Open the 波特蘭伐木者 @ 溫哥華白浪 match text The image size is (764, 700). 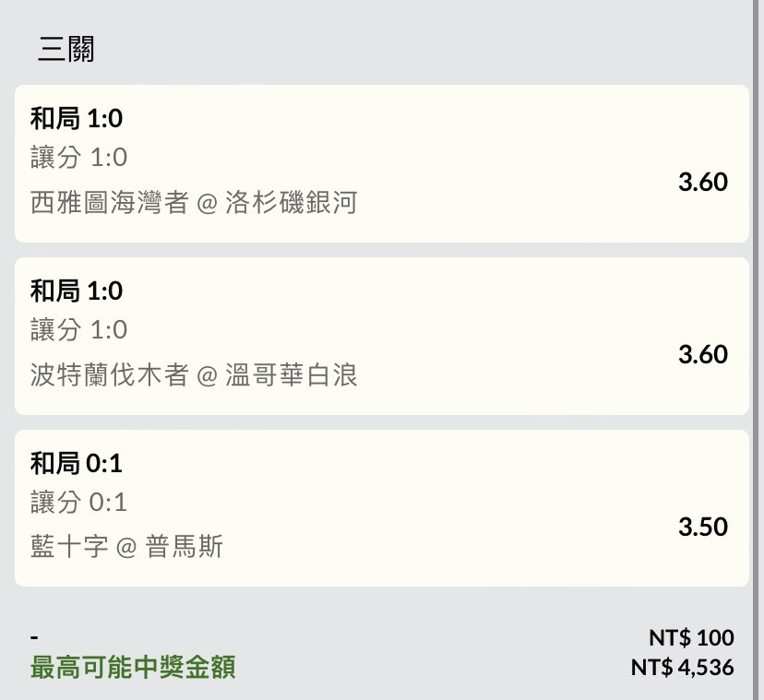click(194, 374)
